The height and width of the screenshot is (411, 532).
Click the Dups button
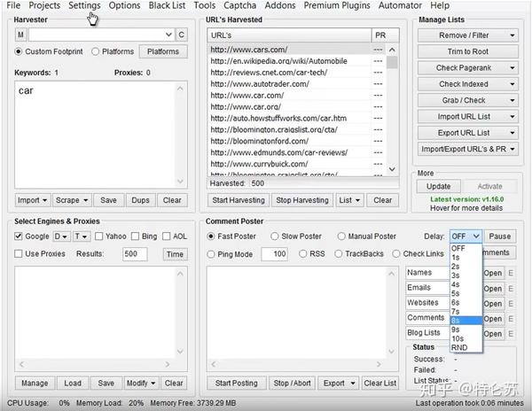tap(140, 200)
